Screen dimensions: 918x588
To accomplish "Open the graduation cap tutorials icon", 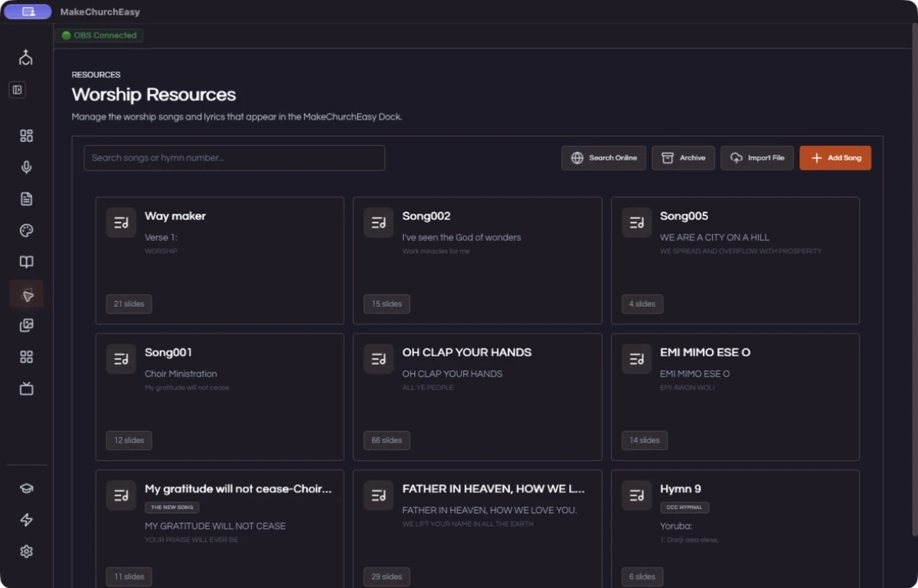I will 26,488.
